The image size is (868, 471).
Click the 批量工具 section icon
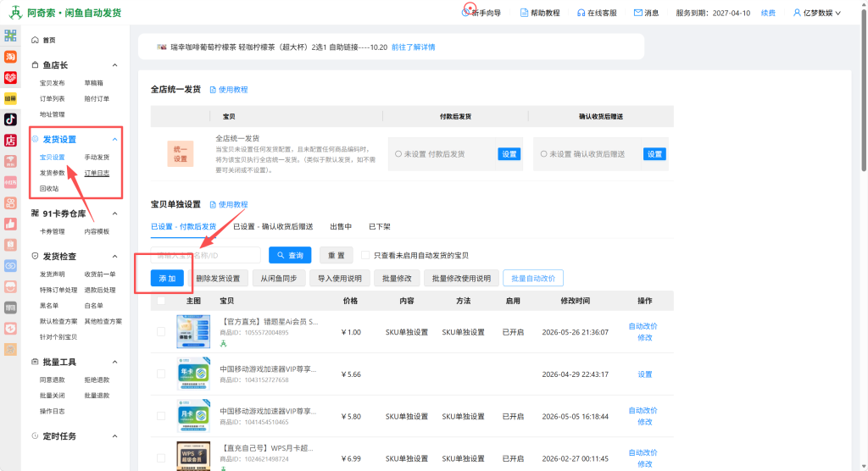[35, 362]
